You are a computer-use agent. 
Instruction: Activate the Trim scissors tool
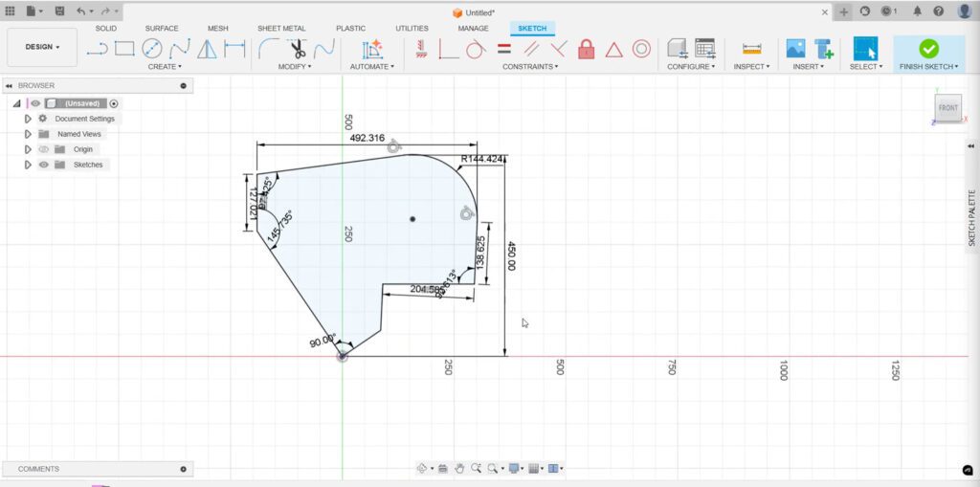[297, 49]
